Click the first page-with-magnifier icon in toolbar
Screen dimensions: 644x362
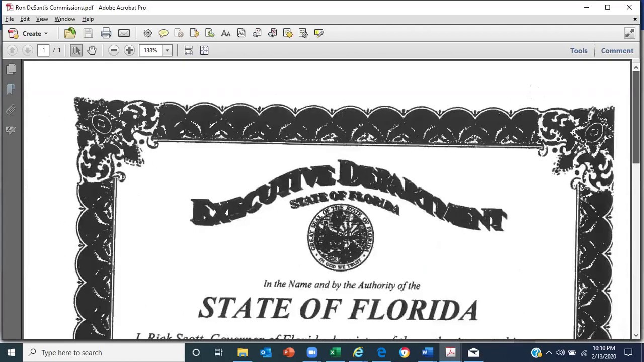(257, 33)
